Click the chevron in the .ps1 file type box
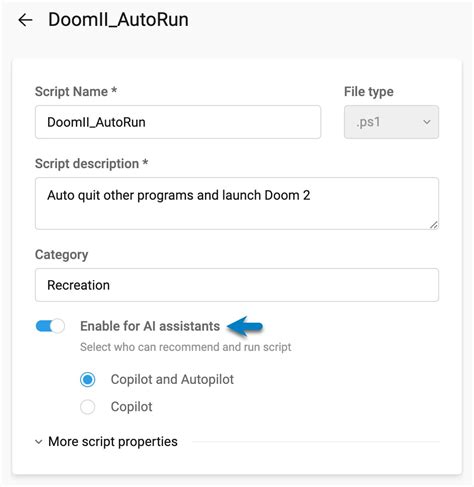 tap(427, 122)
